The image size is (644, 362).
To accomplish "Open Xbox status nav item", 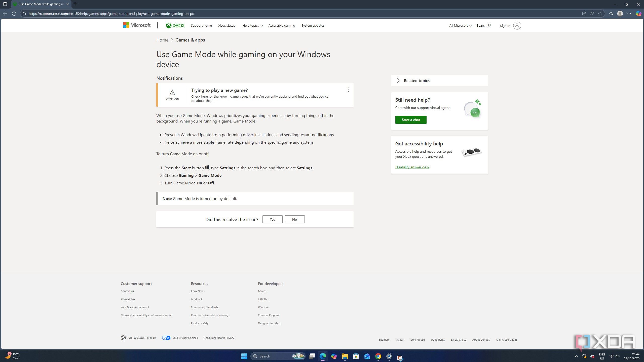I will click(x=226, y=26).
